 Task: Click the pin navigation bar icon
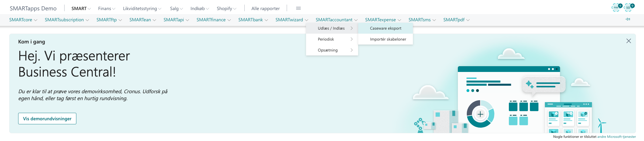[x=628, y=19]
